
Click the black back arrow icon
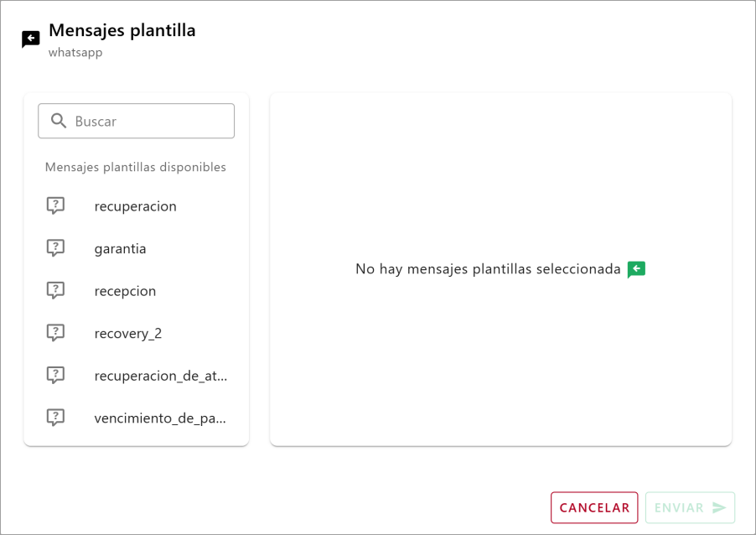coord(30,38)
